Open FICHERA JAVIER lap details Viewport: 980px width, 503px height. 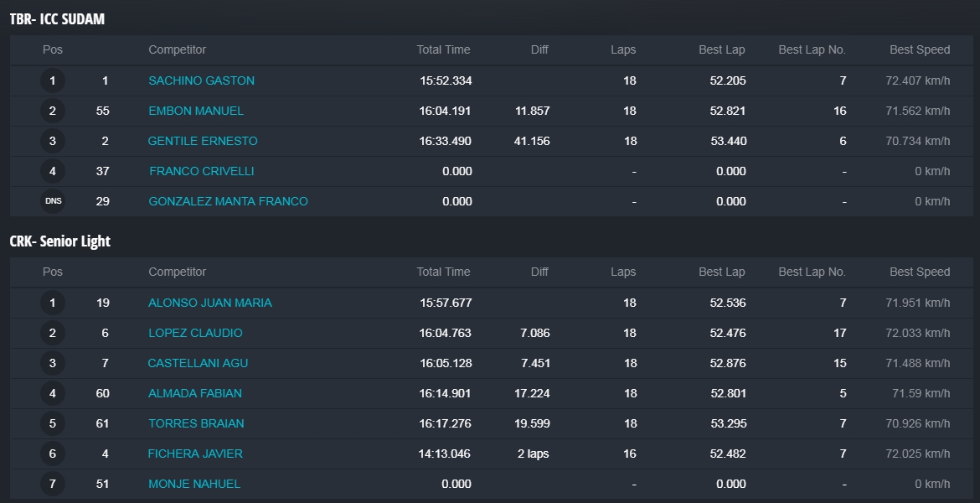(x=195, y=454)
